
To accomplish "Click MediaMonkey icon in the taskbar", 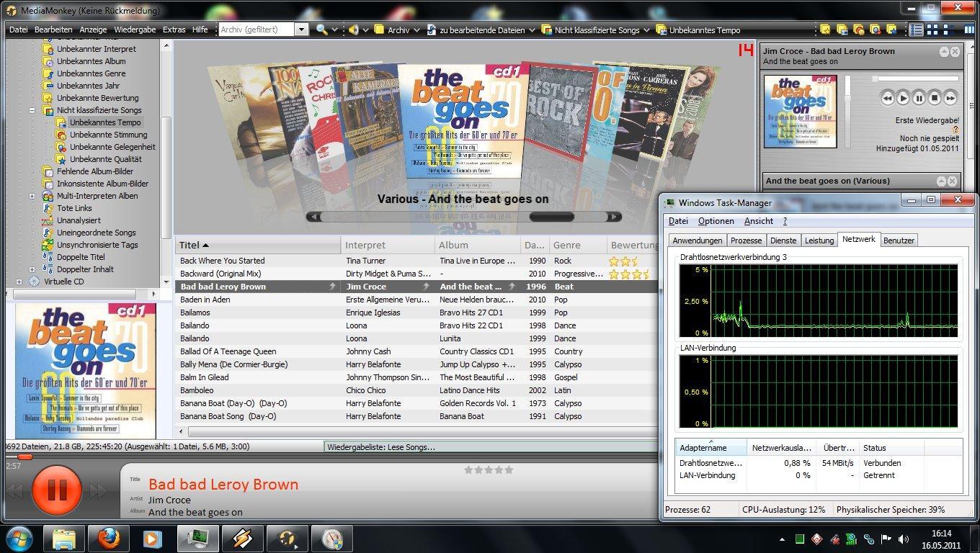I will pyautogui.click(x=287, y=538).
